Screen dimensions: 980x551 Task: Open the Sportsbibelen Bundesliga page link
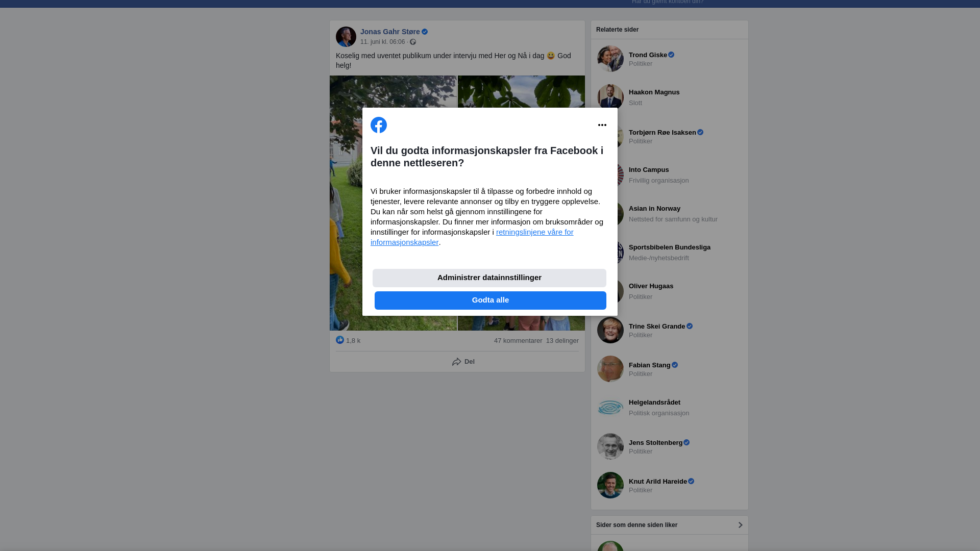tap(670, 247)
